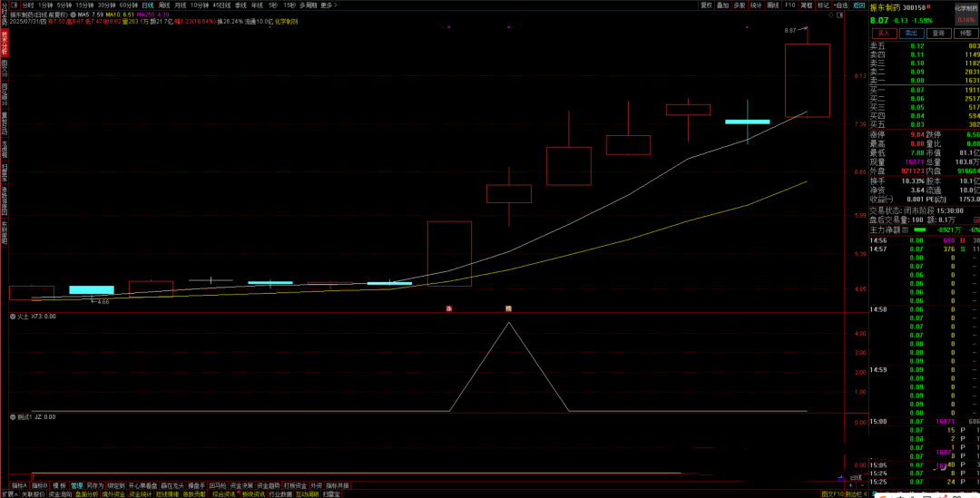Screen dimensions: 980x498
Task: Switch to 日线 daily period
Action: point(147,5)
